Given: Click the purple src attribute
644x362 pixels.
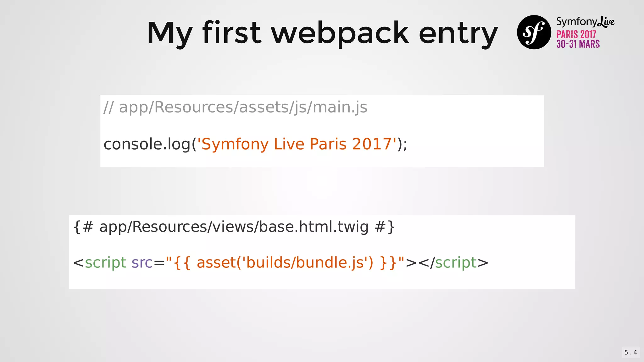Looking at the screenshot, I should [x=142, y=263].
